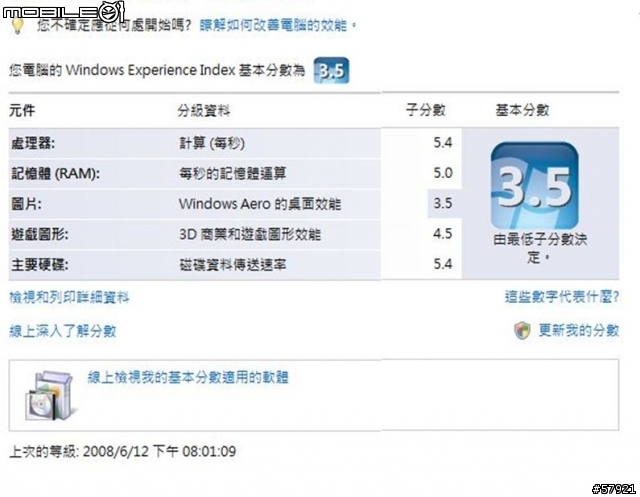The width and height of the screenshot is (640, 497).
Task: Click the 元件 column header
Action: click(22, 111)
